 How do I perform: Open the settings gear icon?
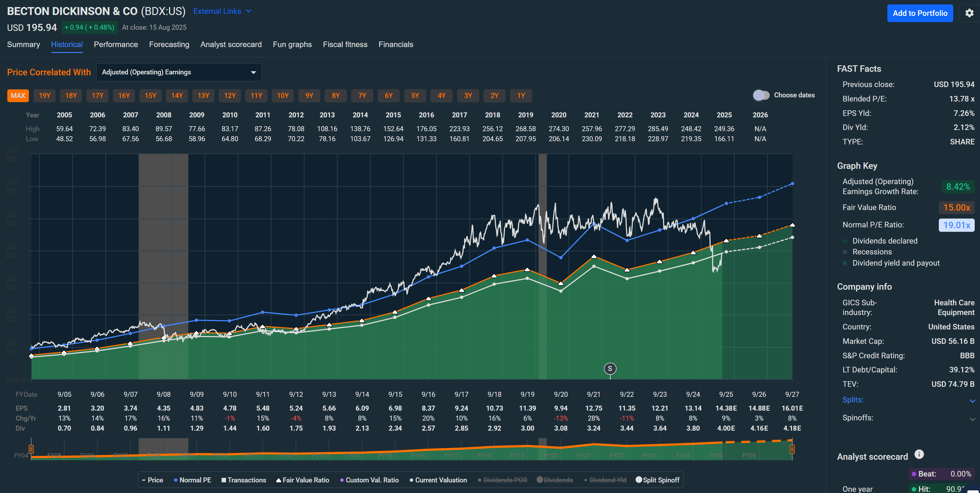pos(969,13)
